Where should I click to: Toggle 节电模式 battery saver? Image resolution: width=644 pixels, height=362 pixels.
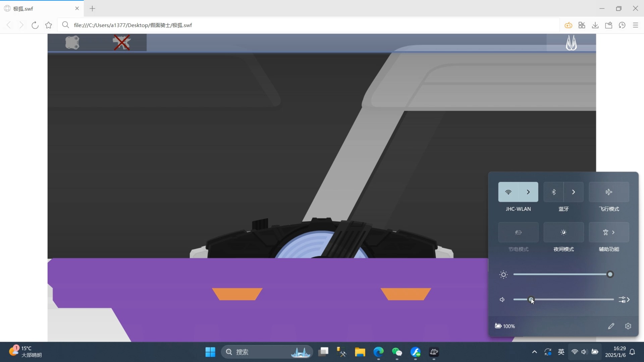point(519,232)
